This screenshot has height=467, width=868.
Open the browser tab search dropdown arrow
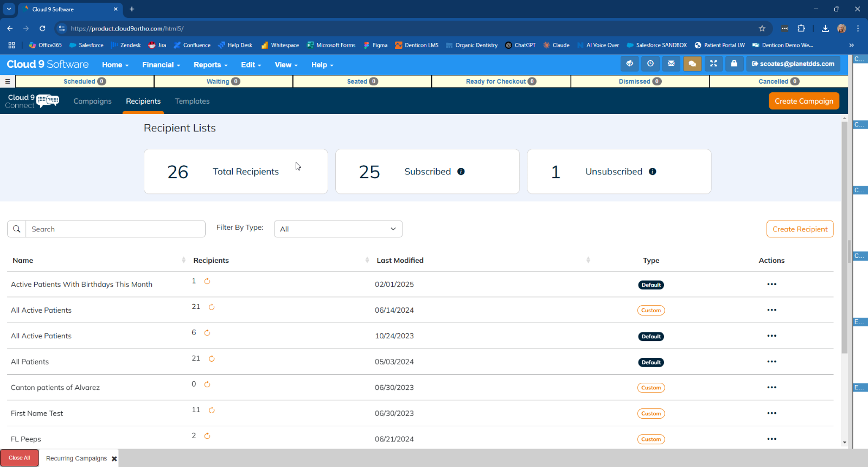pos(9,9)
